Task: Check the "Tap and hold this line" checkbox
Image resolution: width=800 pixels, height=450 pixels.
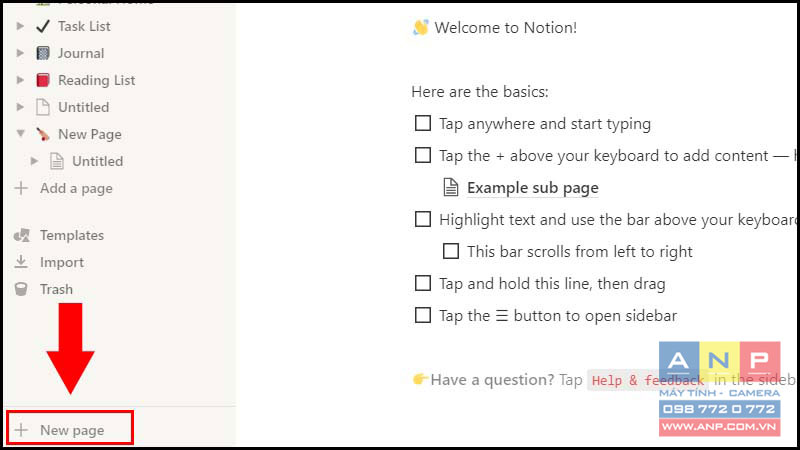Action: pos(423,283)
